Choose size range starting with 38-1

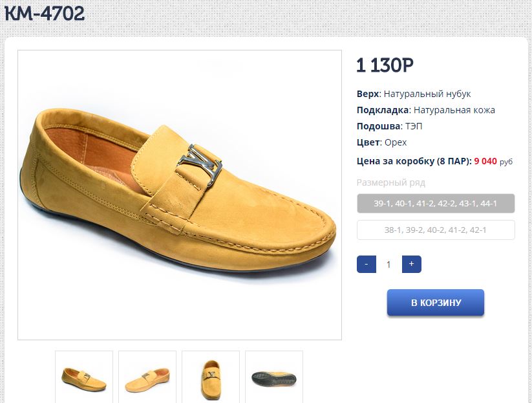[436, 230]
